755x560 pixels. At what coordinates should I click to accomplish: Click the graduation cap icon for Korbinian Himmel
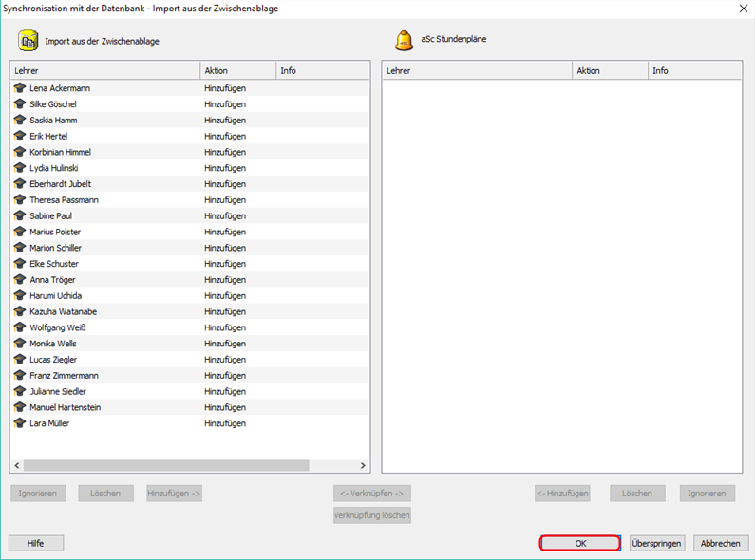(20, 152)
